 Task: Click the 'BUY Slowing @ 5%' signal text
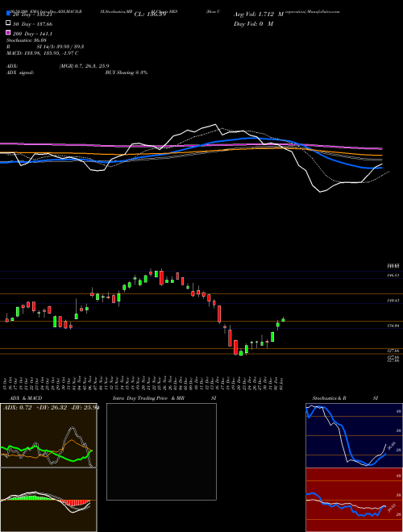(x=127, y=73)
